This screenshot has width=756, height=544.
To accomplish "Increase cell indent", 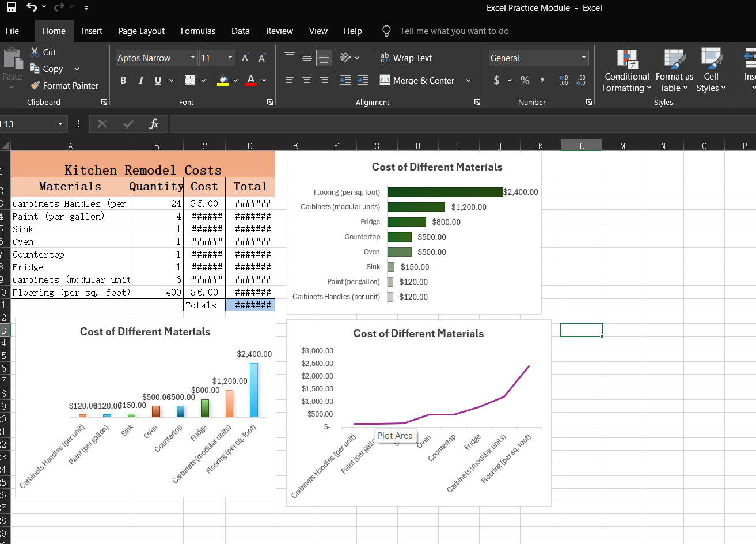I will click(x=363, y=80).
